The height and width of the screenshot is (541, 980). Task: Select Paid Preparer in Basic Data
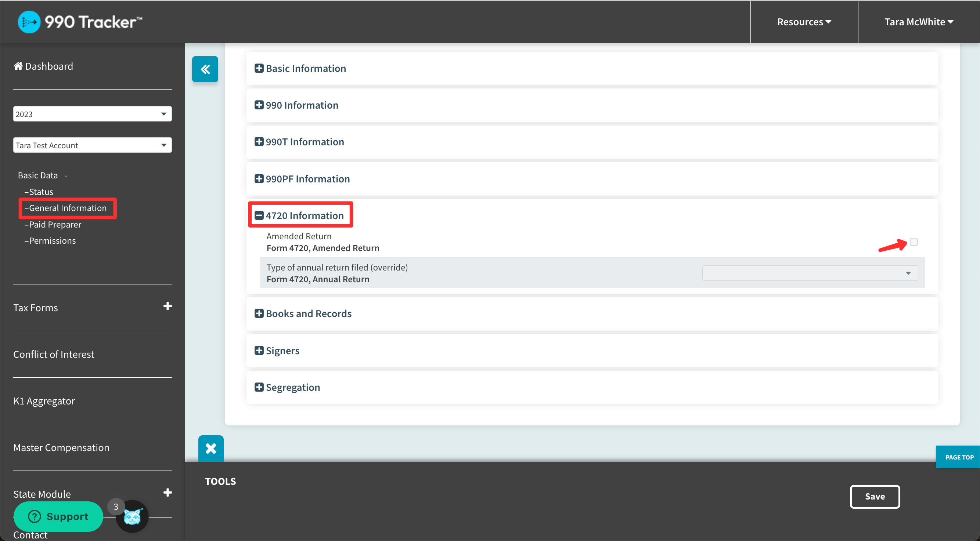pos(55,225)
